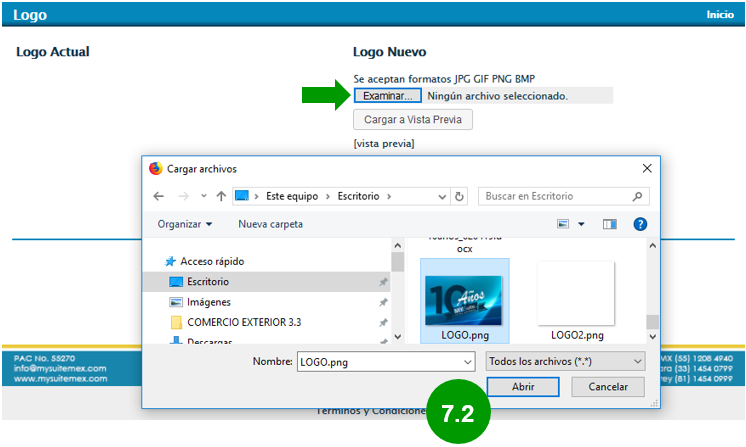
Task: Click the navigation pane scrollbar thumb
Action: [398, 262]
